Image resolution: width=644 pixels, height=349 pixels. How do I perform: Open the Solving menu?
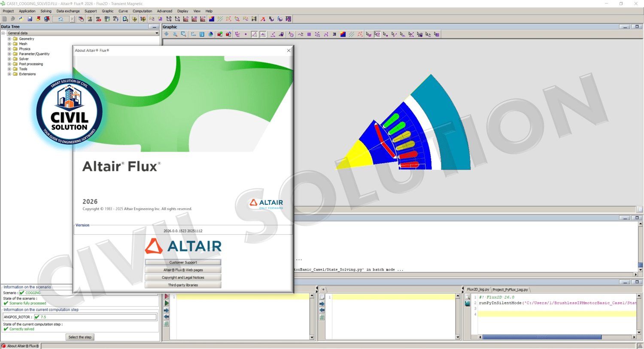pos(46,11)
